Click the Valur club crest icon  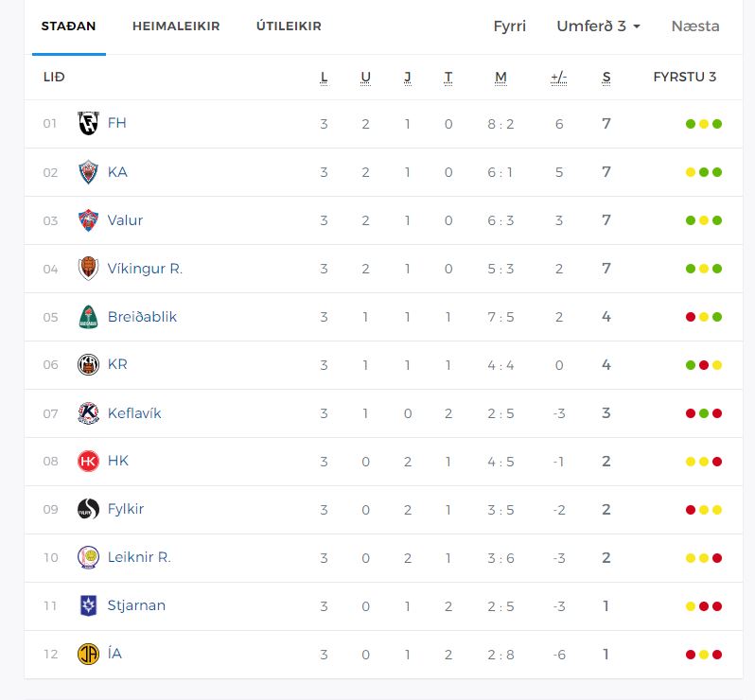(88, 220)
